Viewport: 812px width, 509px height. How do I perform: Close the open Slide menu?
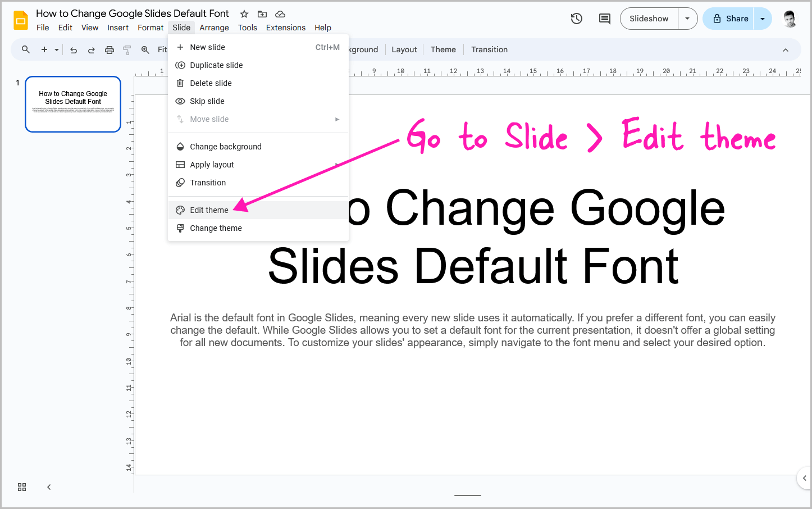pyautogui.click(x=181, y=28)
